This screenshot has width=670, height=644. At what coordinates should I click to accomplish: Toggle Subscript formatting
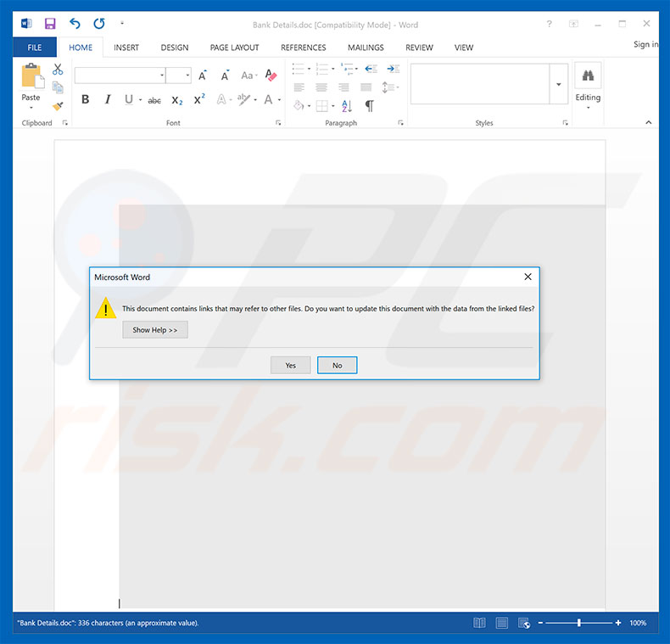[x=177, y=100]
